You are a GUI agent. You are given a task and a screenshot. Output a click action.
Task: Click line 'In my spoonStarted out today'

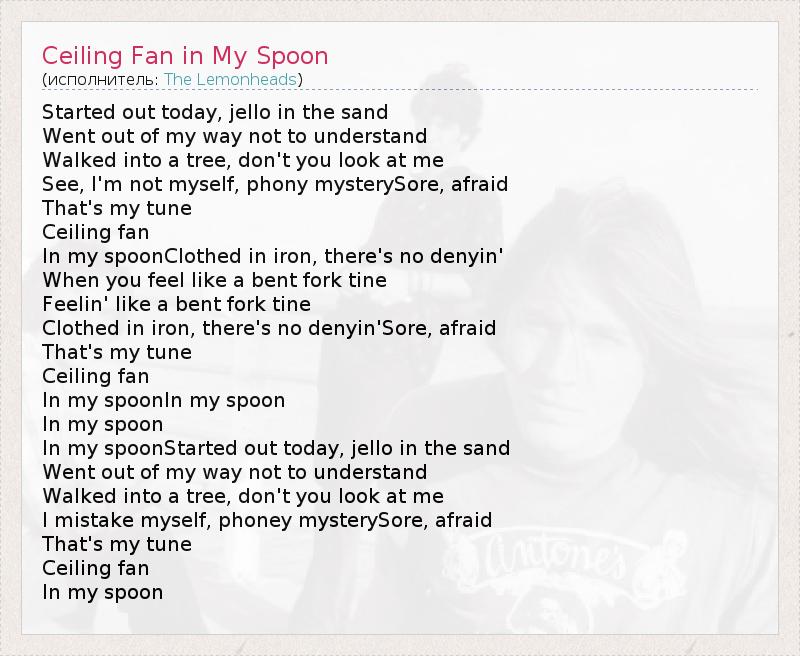[x=276, y=448]
